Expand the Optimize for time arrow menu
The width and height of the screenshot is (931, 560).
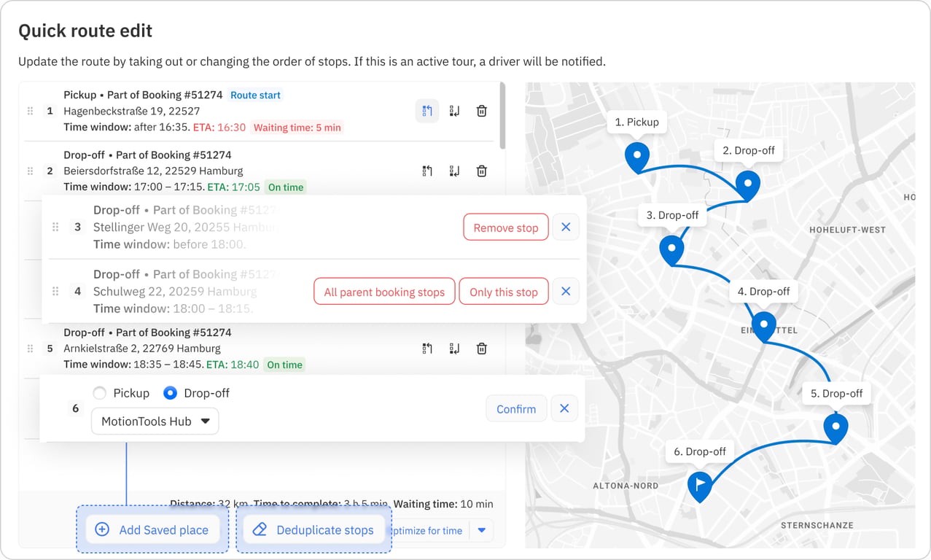click(481, 530)
